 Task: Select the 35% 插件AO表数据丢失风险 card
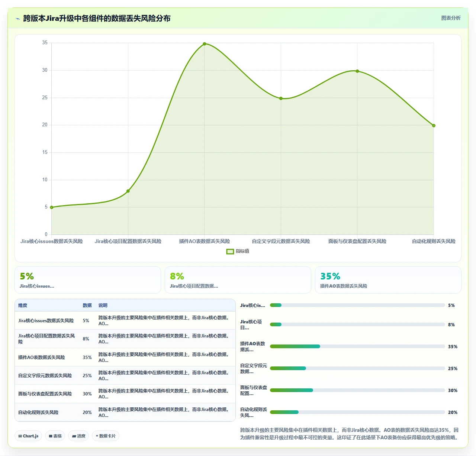[x=388, y=280]
